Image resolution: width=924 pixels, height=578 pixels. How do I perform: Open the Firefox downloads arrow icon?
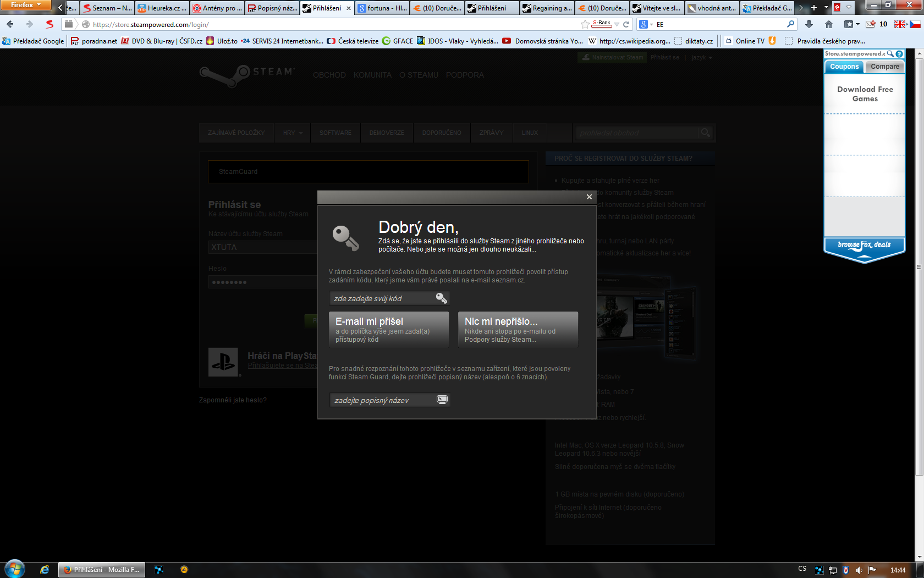click(x=809, y=24)
